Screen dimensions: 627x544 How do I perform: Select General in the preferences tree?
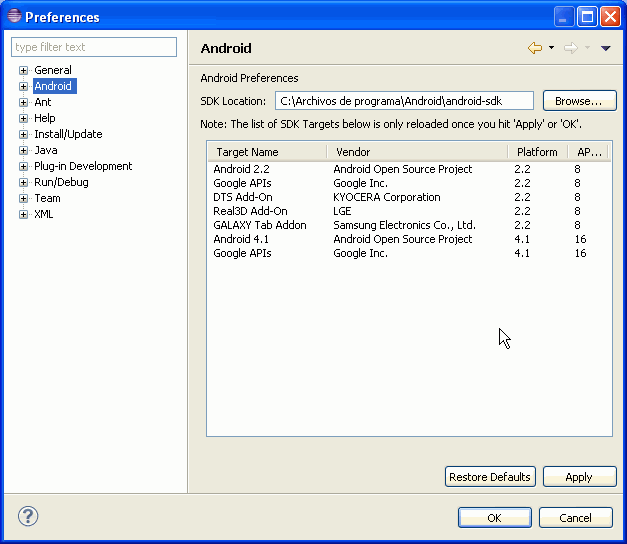53,70
